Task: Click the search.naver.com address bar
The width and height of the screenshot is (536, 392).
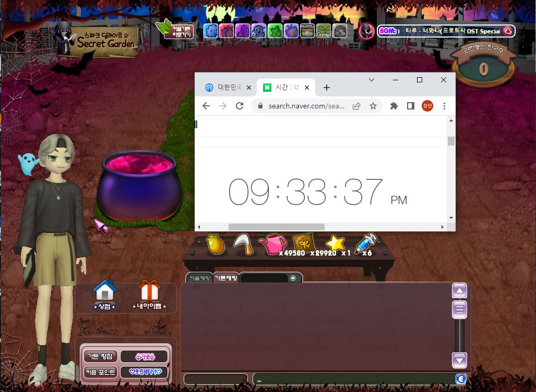Action: click(306, 106)
